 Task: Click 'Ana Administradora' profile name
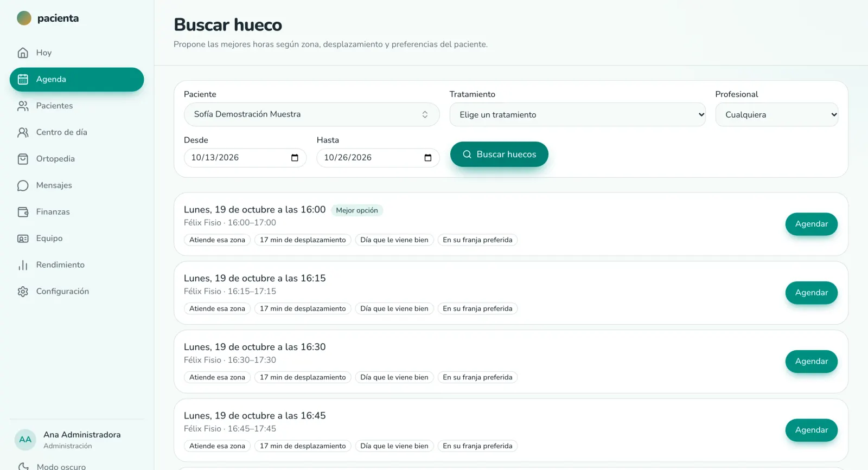82,435
